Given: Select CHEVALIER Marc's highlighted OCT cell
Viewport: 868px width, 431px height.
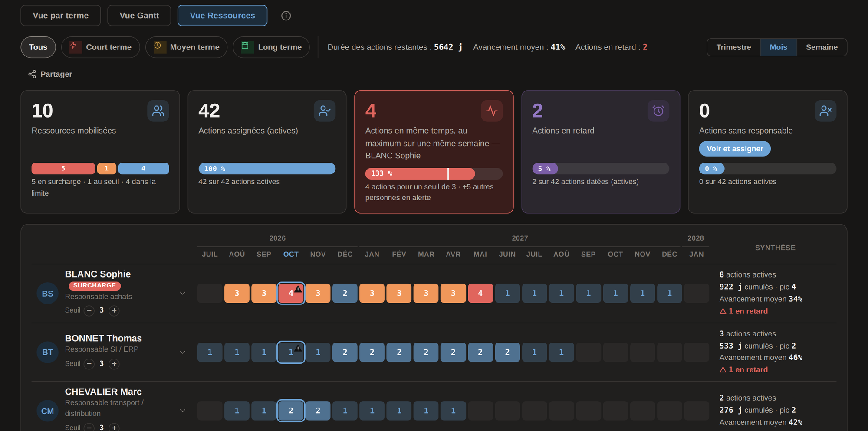Looking at the screenshot, I should 291,411.
